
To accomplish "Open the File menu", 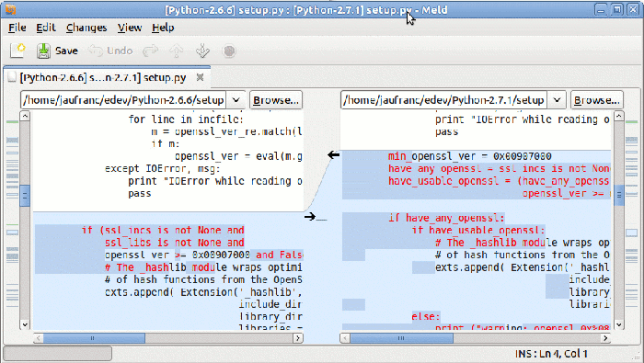I will pos(17,28).
